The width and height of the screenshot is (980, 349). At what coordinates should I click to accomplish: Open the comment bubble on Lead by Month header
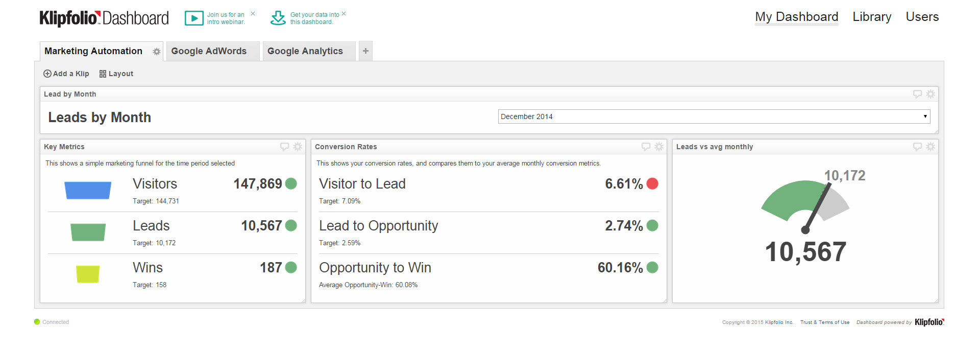(917, 94)
